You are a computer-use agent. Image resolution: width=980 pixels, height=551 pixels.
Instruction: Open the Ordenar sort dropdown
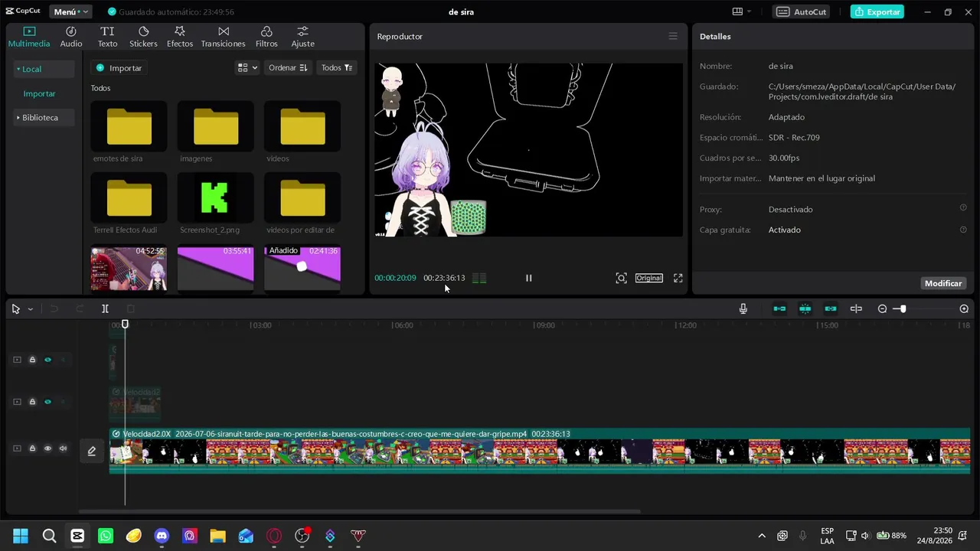288,68
